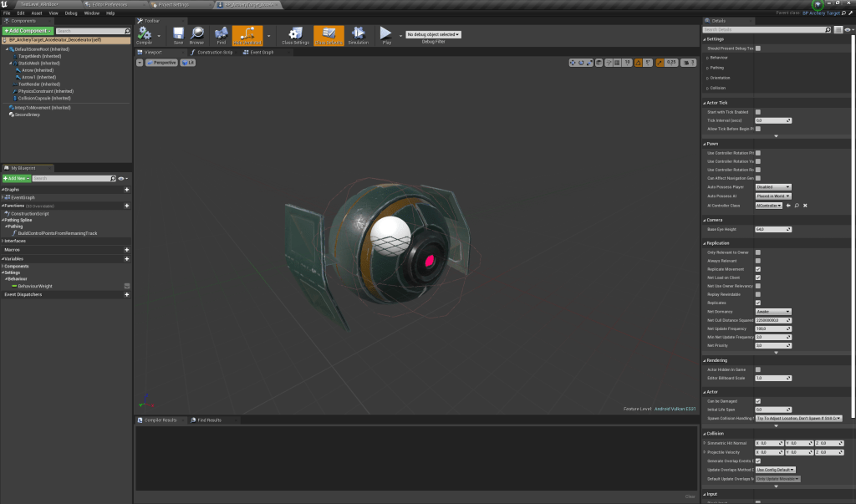Viewport: 856px width, 504px height.
Task: Open Find in blueprint tool
Action: tap(221, 34)
